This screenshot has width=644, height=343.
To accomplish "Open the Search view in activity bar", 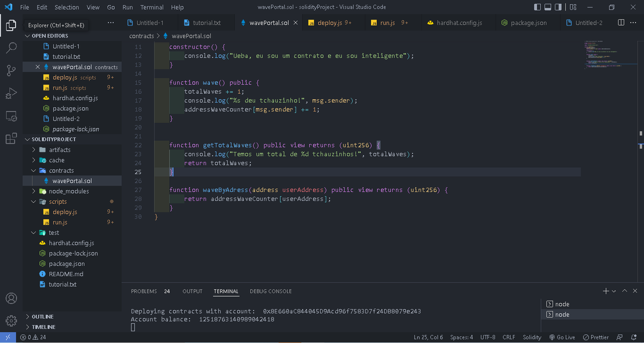I will point(11,48).
